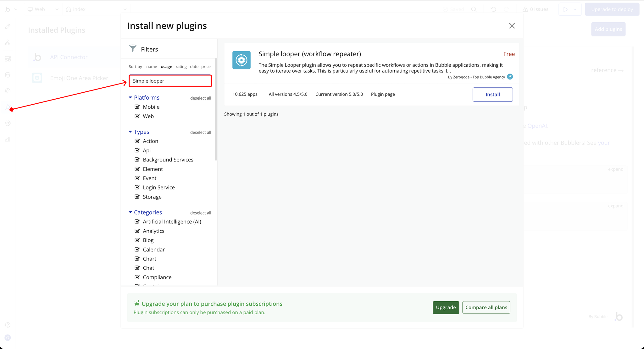Open the Settings gear in sidebar
The width and height of the screenshot is (644, 349).
click(8, 123)
